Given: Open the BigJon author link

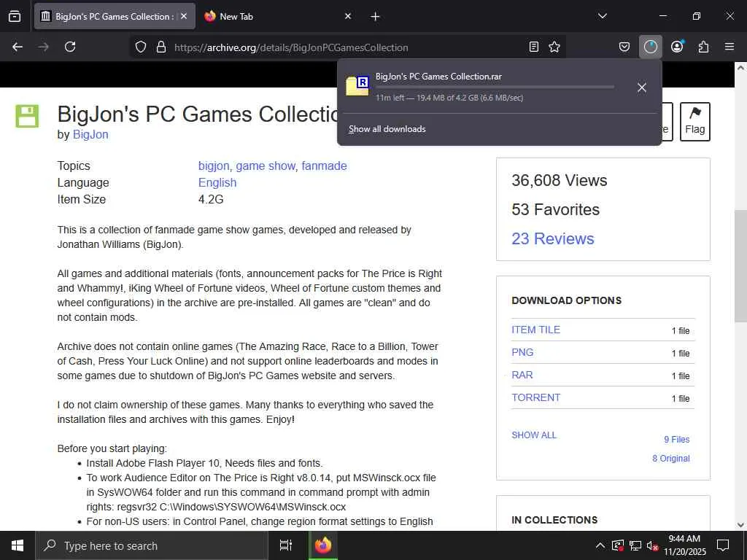Looking at the screenshot, I should click(90, 135).
